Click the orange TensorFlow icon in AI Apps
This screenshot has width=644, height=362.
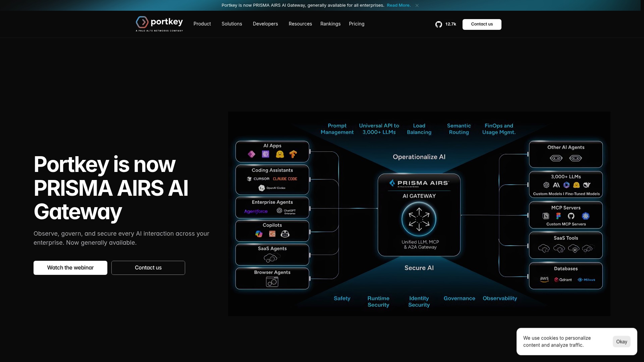point(293,154)
